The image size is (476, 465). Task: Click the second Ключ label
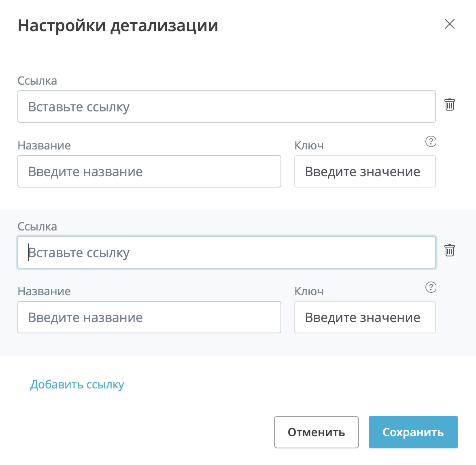[x=309, y=292]
